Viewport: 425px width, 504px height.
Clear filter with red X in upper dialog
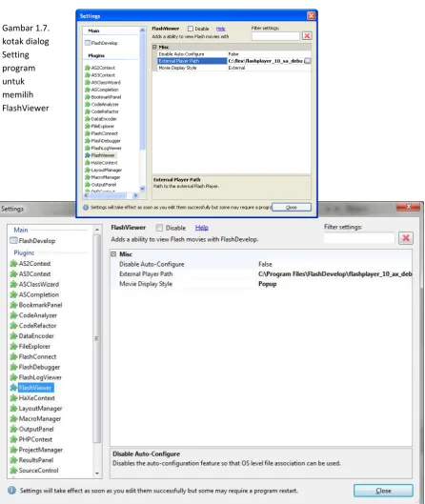pos(307,35)
